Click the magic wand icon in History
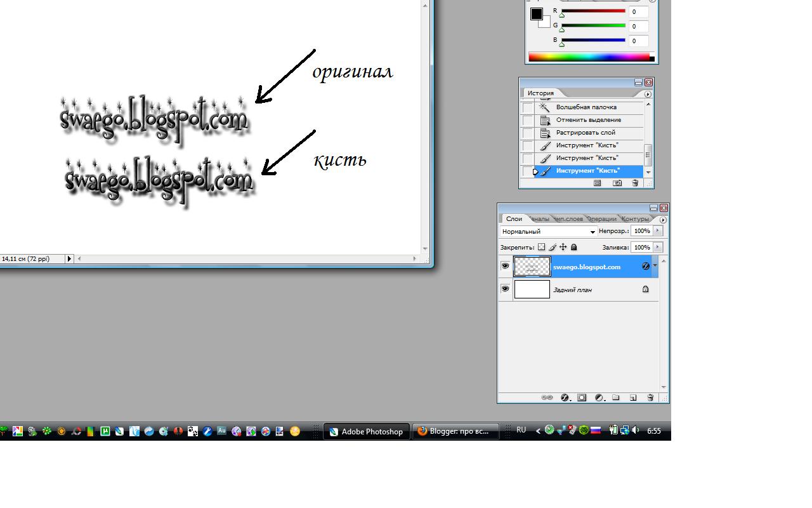The image size is (812, 508). click(545, 107)
